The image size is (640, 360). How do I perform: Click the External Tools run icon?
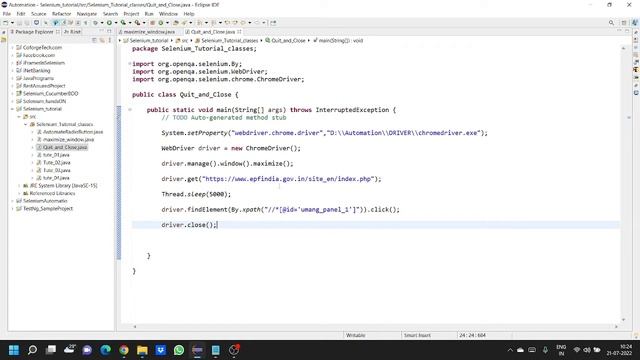tap(138, 23)
